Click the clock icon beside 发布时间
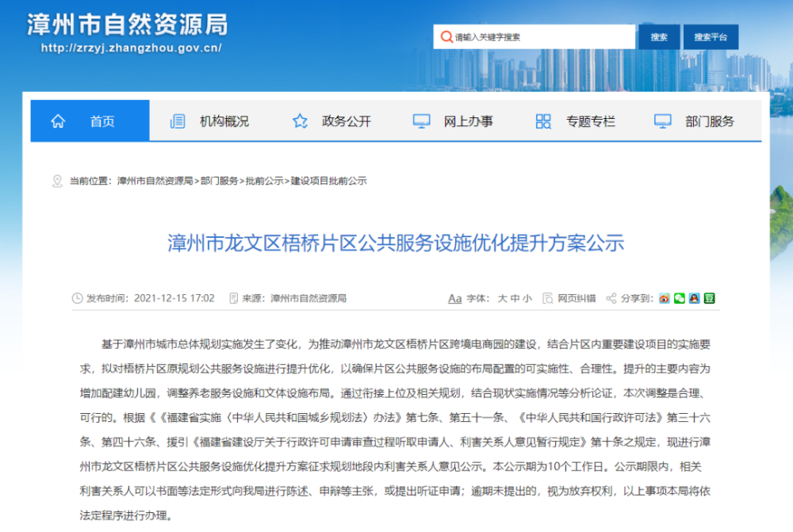The height and width of the screenshot is (532, 793). (x=78, y=298)
